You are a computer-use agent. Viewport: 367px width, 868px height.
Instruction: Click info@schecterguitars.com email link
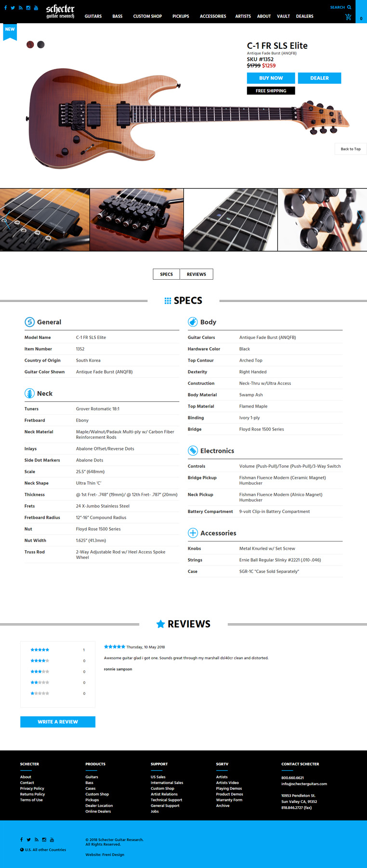304,784
